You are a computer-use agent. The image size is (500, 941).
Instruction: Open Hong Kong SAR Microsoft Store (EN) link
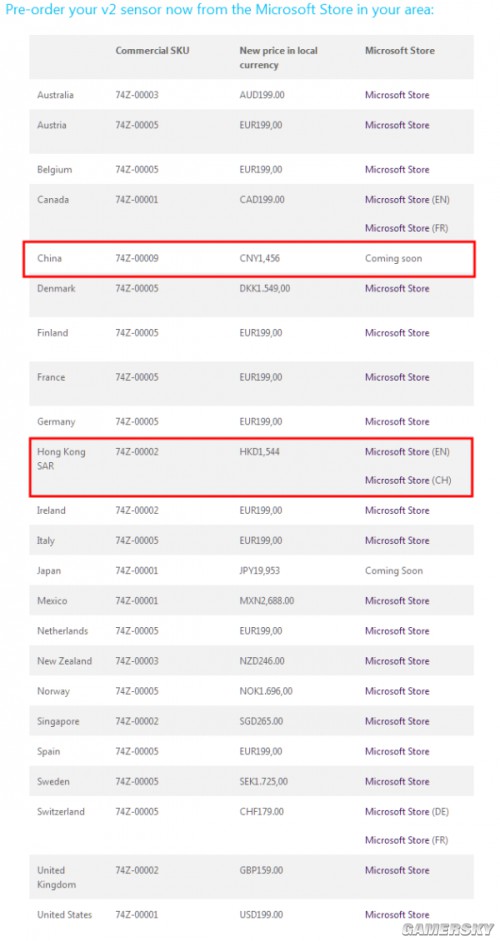click(407, 451)
